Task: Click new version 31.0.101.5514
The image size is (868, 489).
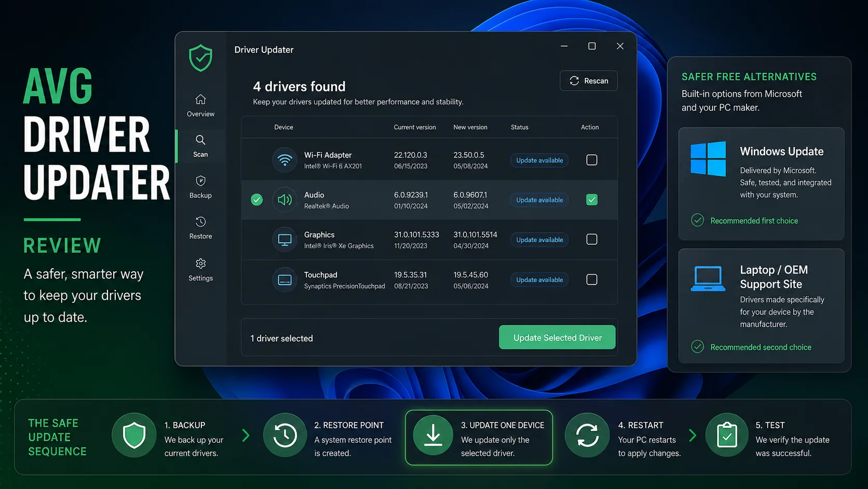Action: 475,235
